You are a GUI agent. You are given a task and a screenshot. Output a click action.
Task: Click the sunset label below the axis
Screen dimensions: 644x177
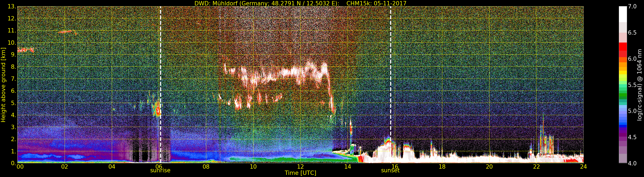pos(390,171)
